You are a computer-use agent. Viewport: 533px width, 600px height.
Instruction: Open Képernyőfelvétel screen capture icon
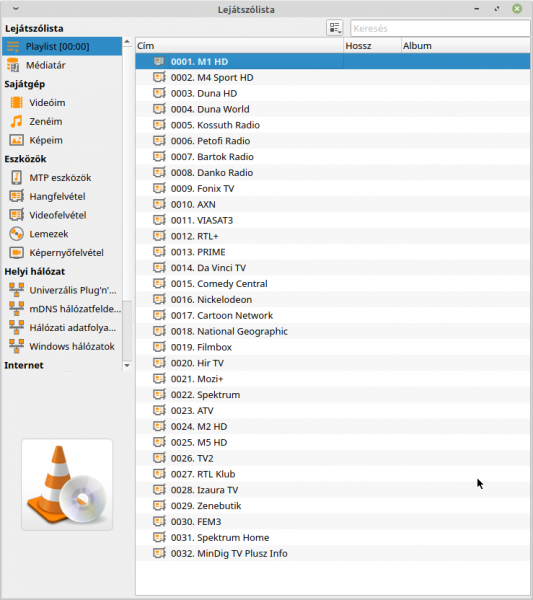click(16, 253)
